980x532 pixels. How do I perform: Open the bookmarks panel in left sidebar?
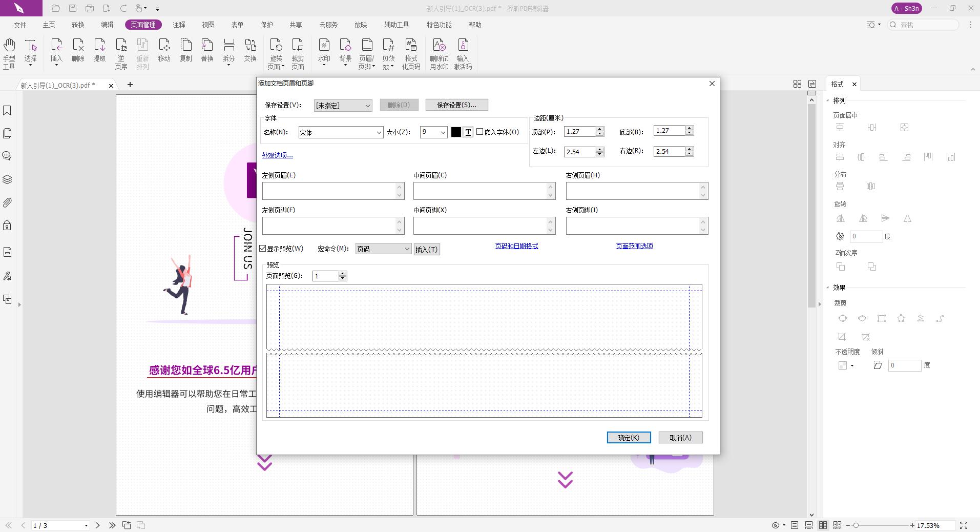(7, 111)
